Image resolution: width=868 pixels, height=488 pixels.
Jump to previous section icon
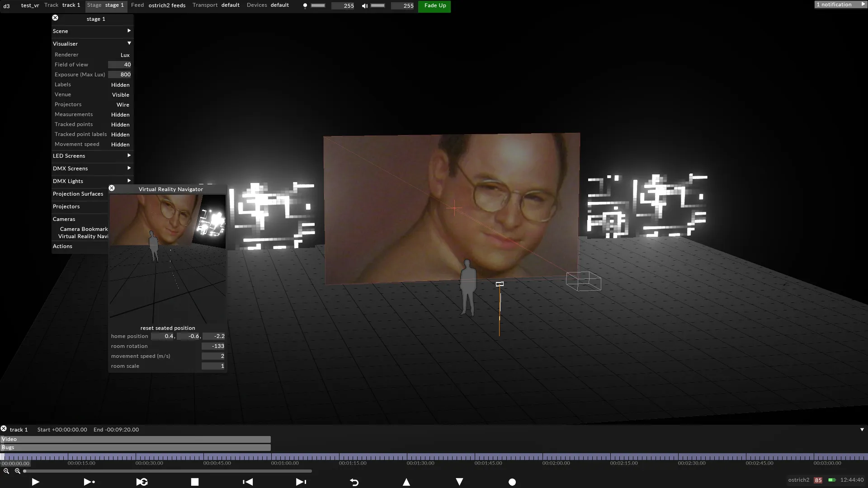point(248,482)
